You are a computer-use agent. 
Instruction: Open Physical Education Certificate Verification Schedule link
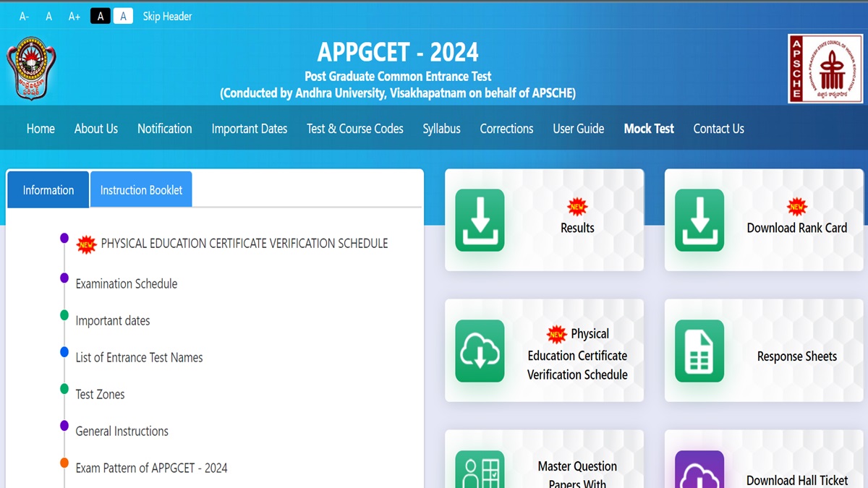[x=244, y=244]
